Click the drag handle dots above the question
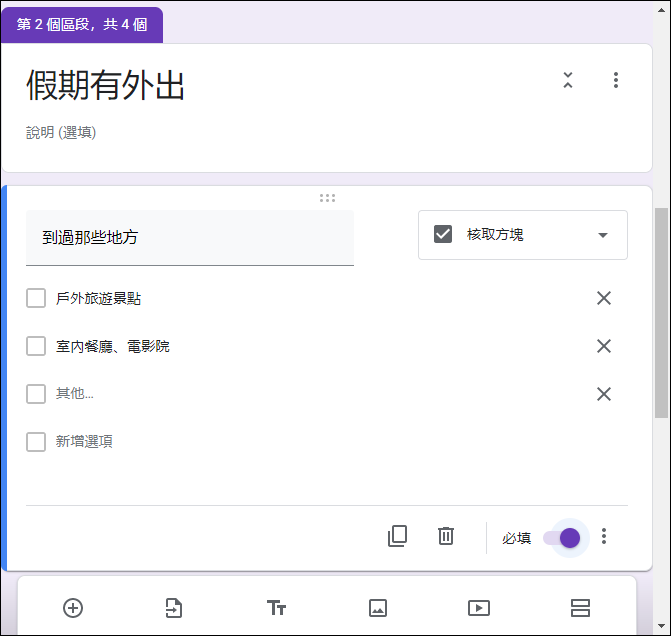Screen dimensions: 671x636 (327, 198)
